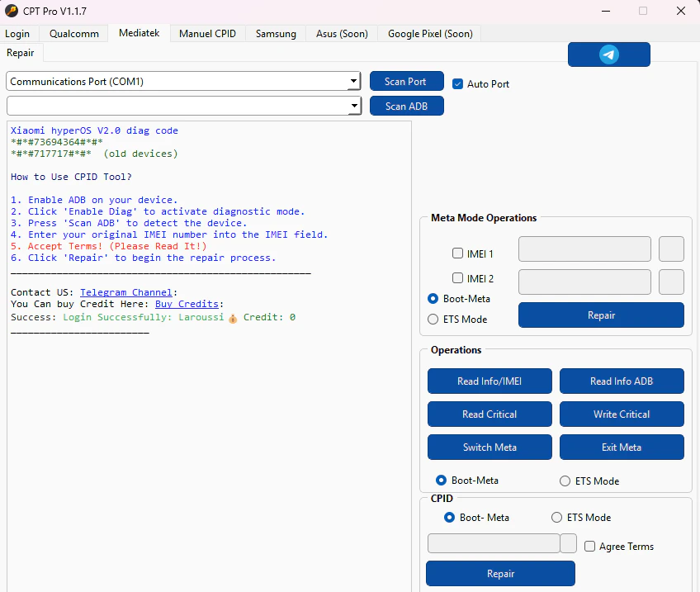Image resolution: width=700 pixels, height=592 pixels.
Task: Check the Agree Terms checkbox
Action: pyautogui.click(x=589, y=546)
